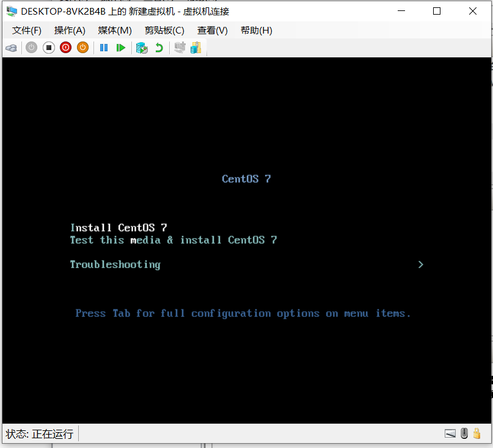Expand the Troubleshooting submenu arrow

421,264
